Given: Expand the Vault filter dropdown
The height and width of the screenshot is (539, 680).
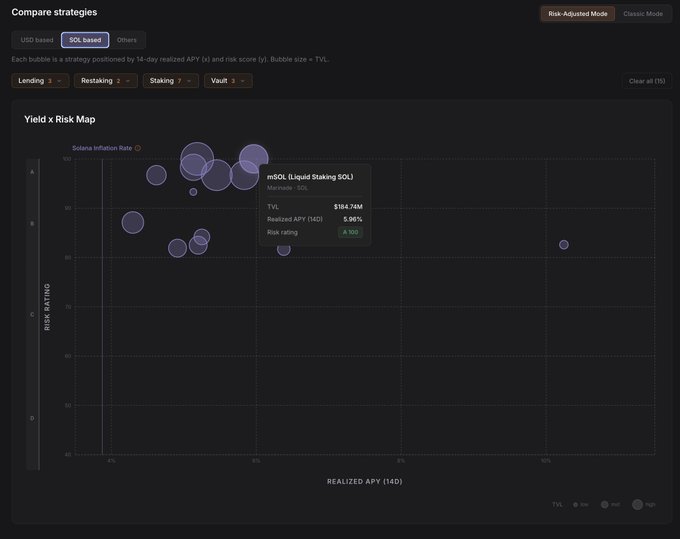Looking at the screenshot, I should click(x=228, y=81).
